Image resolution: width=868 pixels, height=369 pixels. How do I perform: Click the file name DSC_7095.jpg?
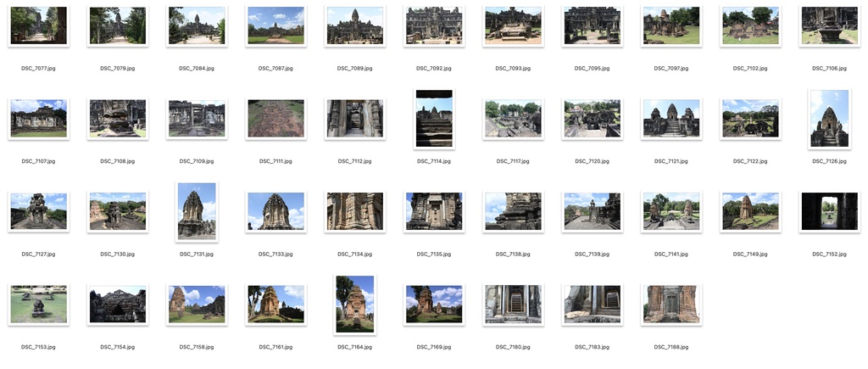[x=593, y=68]
